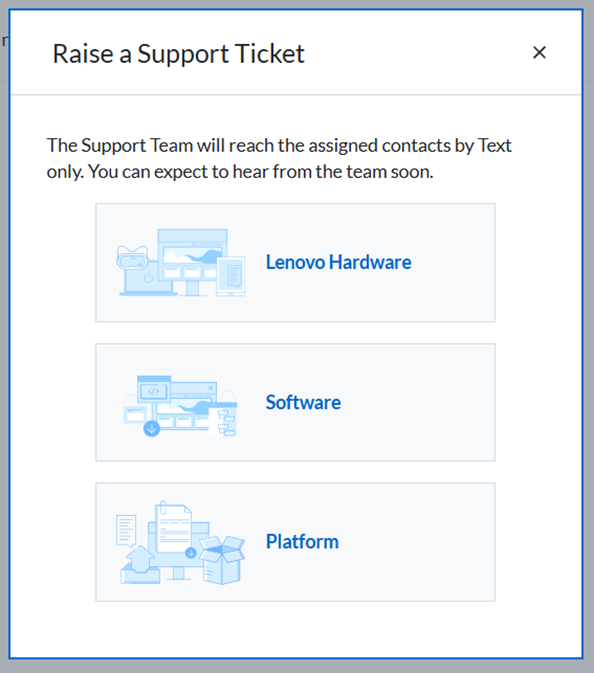Click the VR headset in the hardware illustration
The width and height of the screenshot is (594, 673).
coord(132,258)
